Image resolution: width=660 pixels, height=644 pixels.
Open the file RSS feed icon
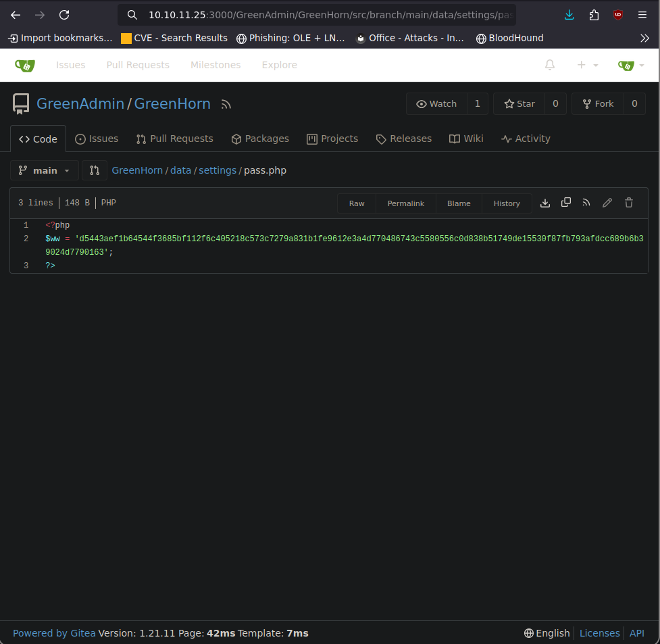[x=586, y=203]
